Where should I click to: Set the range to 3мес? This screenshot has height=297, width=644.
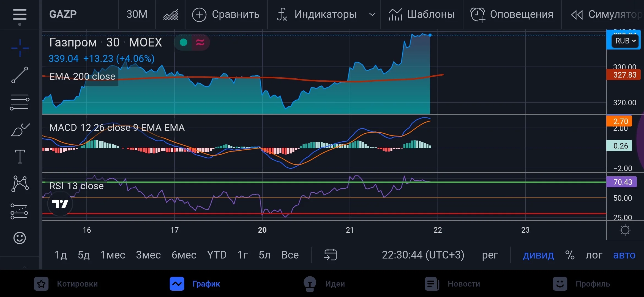pyautogui.click(x=148, y=255)
